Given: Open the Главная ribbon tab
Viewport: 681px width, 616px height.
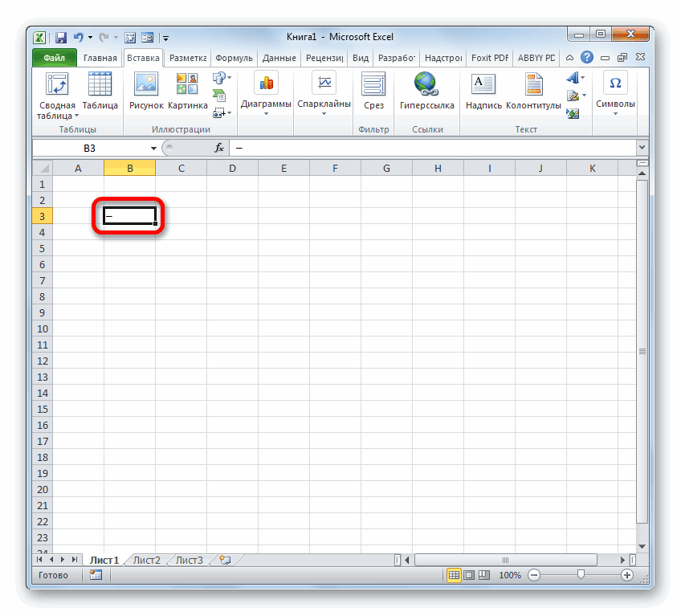Looking at the screenshot, I should click(99, 58).
